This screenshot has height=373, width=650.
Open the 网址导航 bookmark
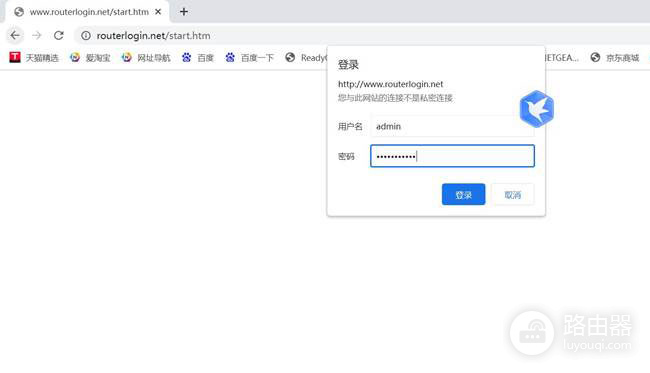click(x=146, y=58)
